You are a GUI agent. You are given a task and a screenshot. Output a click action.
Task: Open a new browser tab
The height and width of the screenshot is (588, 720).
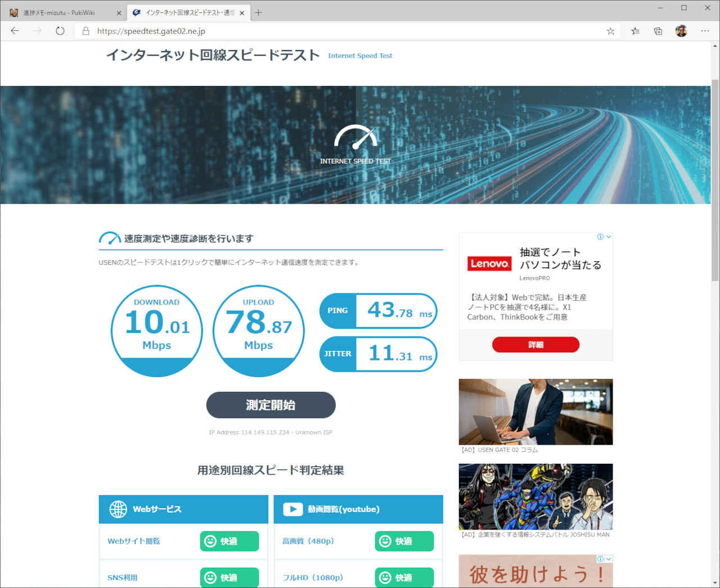(258, 12)
